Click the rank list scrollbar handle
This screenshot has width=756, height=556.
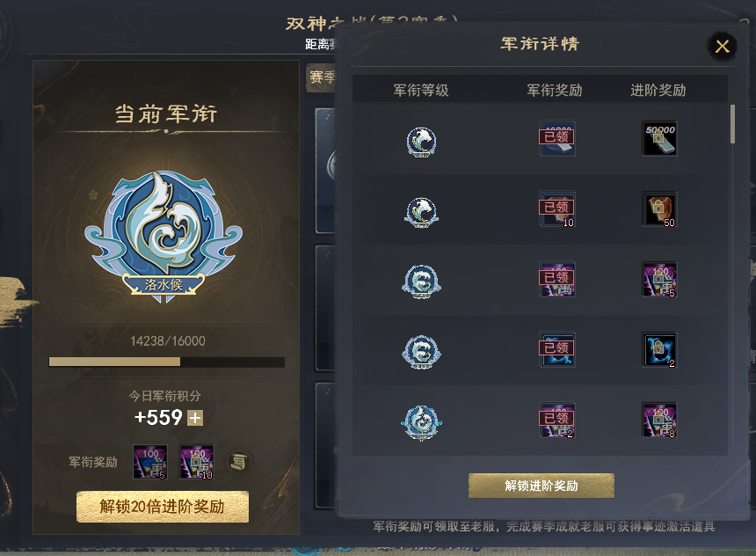pyautogui.click(x=732, y=124)
